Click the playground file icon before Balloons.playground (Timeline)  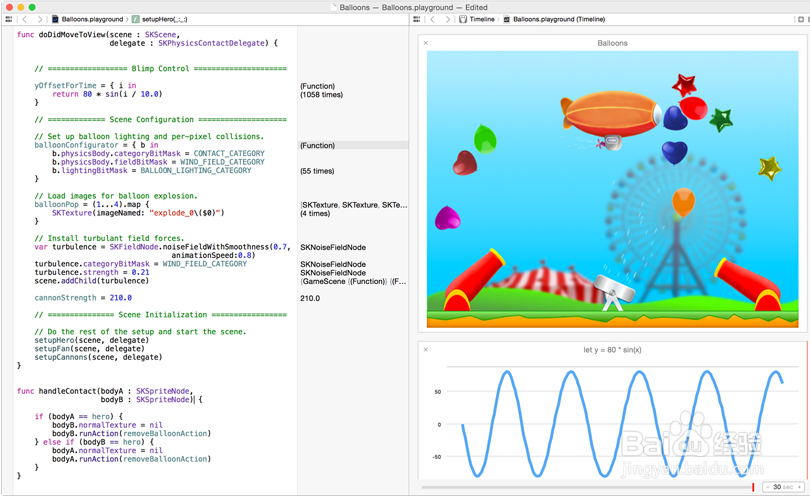(507, 19)
